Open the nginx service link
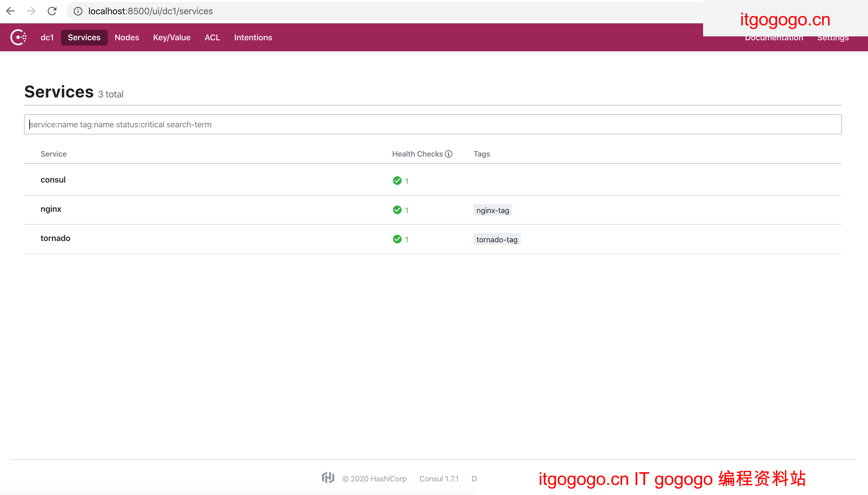 point(51,209)
